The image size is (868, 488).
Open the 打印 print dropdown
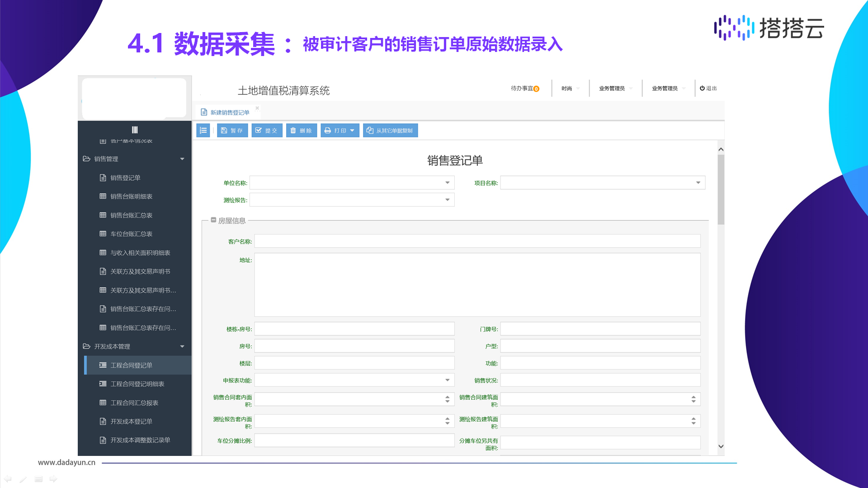(x=340, y=131)
